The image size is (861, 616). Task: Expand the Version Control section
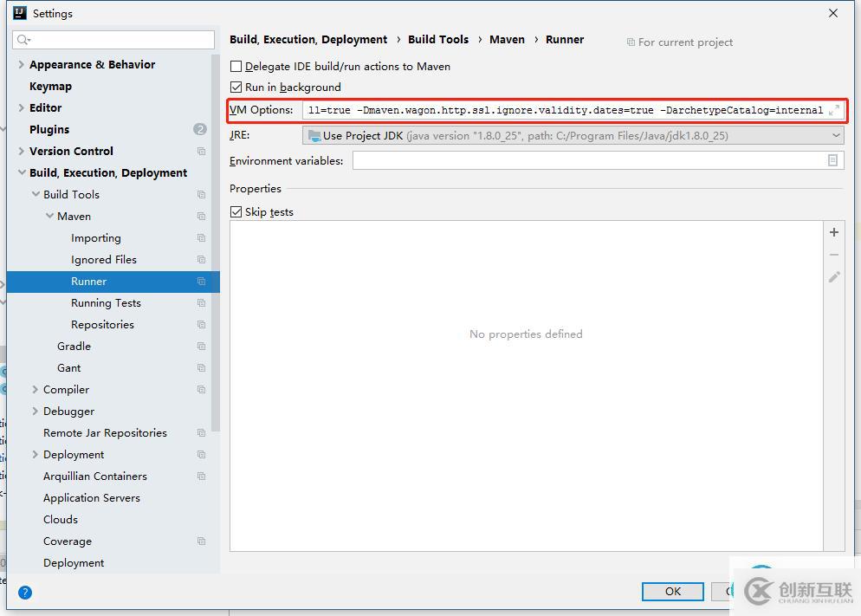pyautogui.click(x=21, y=151)
